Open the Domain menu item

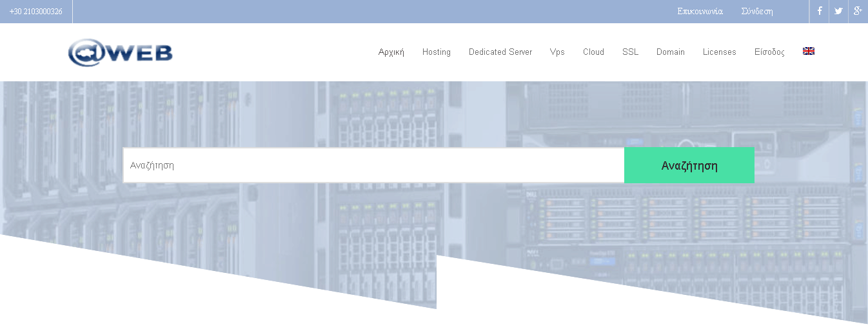pyautogui.click(x=671, y=52)
